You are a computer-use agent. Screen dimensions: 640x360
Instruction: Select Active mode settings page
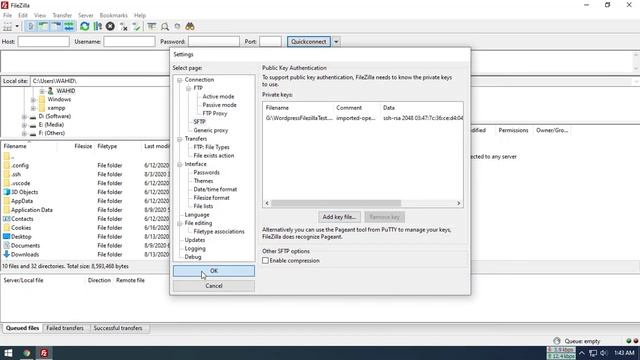click(218, 97)
